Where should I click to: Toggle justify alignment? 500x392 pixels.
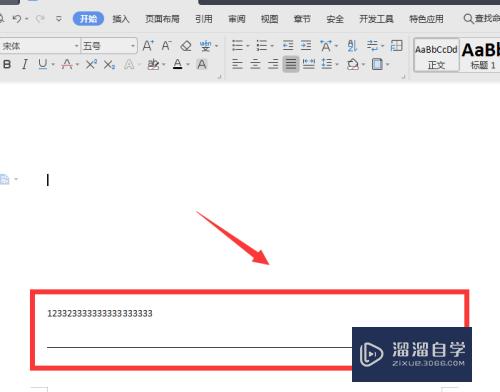tap(291, 64)
